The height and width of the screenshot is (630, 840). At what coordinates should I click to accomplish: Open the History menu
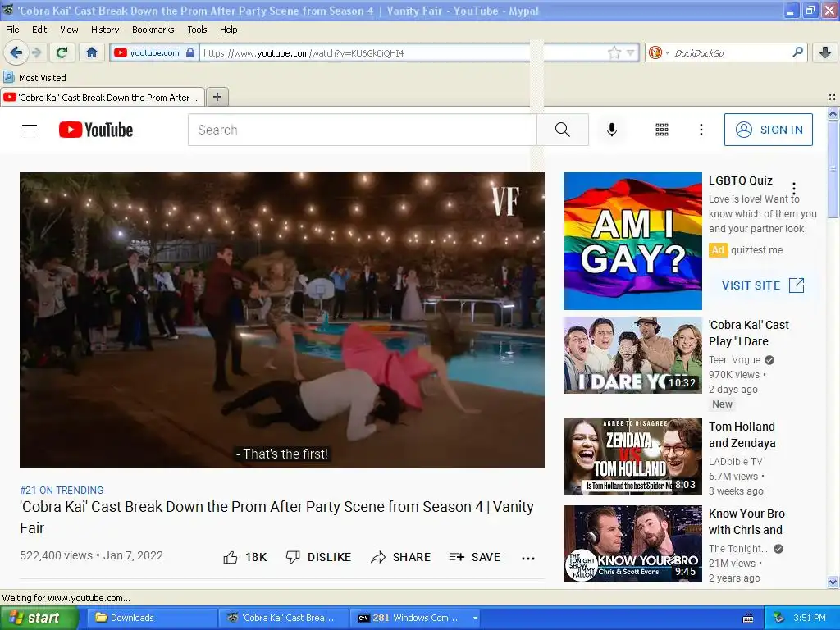click(x=104, y=30)
